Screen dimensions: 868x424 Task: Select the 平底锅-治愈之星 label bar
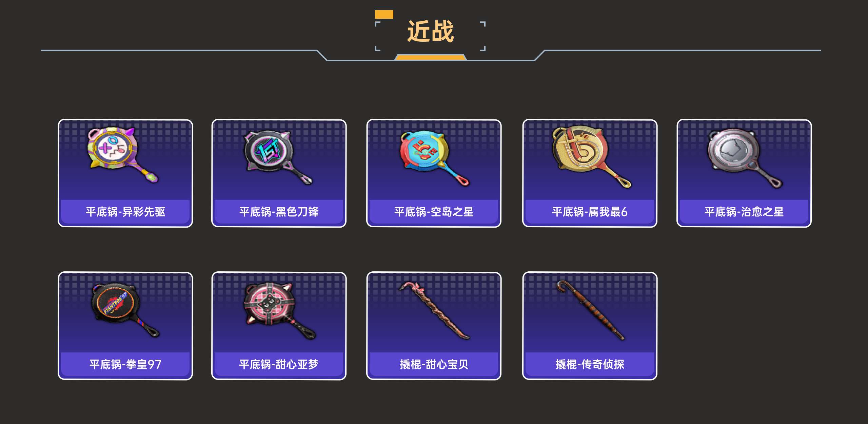[744, 212]
